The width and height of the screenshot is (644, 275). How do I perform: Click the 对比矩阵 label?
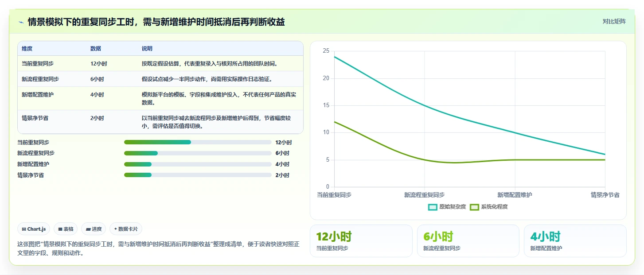614,21
